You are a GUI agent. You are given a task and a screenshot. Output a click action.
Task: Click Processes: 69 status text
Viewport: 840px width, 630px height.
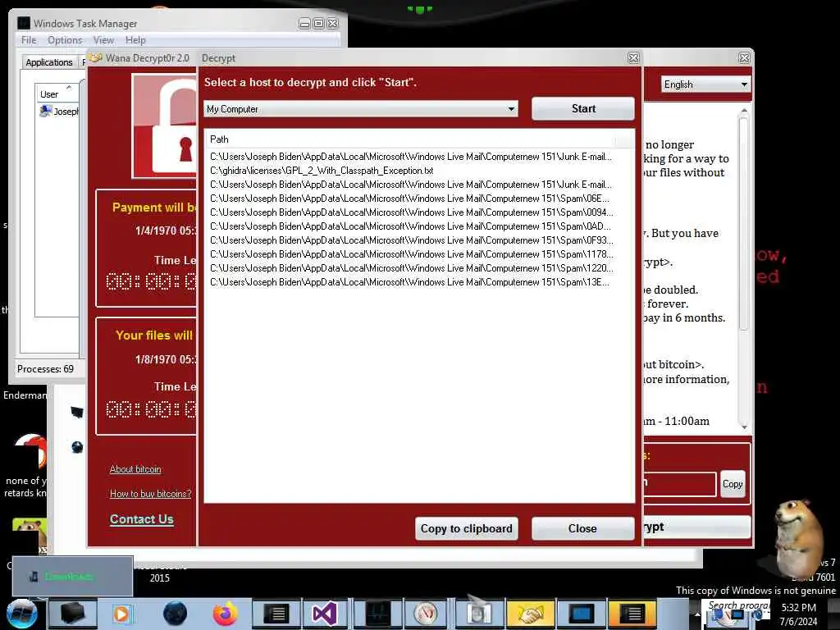pos(46,369)
